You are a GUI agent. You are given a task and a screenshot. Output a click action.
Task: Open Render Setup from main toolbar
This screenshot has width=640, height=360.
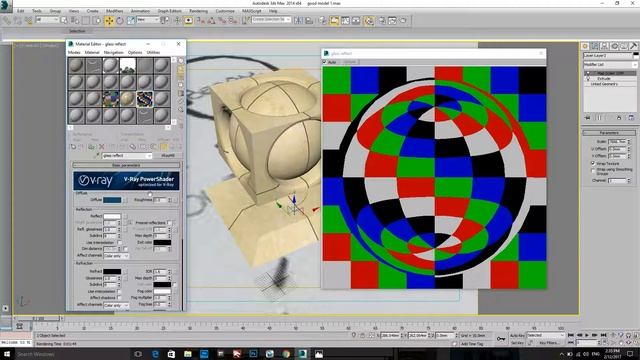382,20
